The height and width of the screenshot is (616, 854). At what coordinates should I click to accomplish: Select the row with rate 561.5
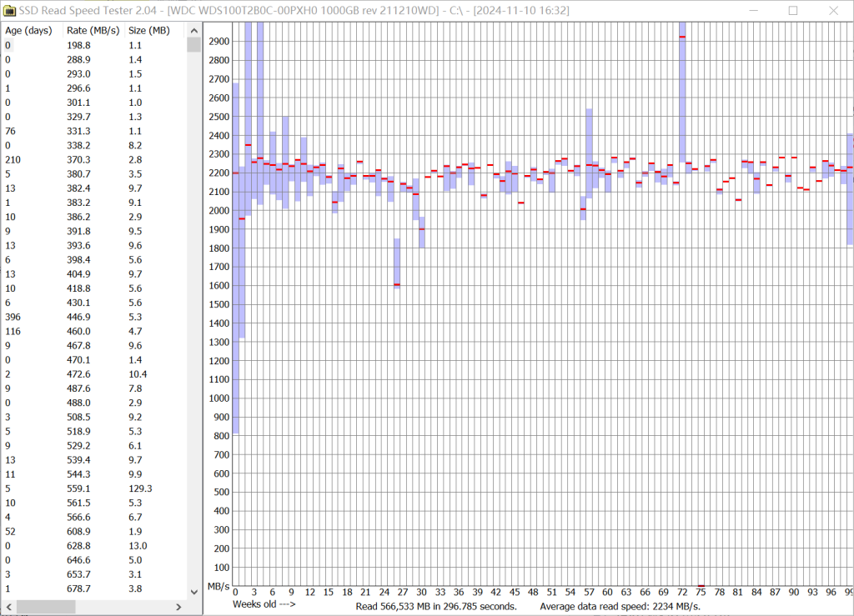click(94, 503)
